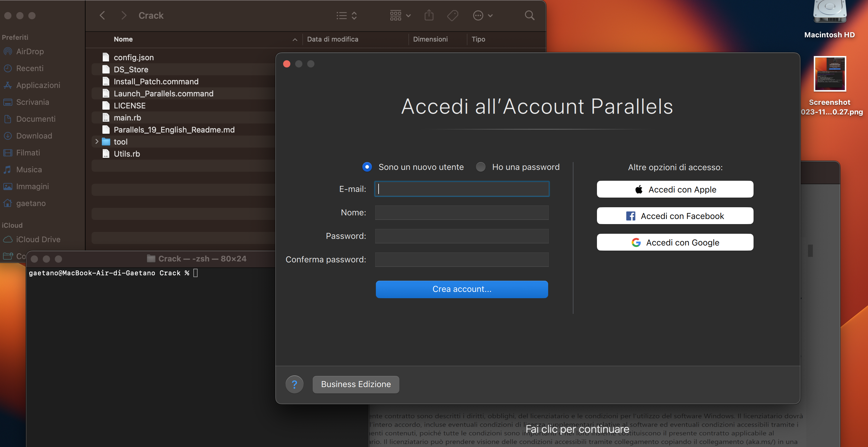Image resolution: width=868 pixels, height=447 pixels.
Task: Open Documenti in Finder sidebar
Action: [x=36, y=119]
